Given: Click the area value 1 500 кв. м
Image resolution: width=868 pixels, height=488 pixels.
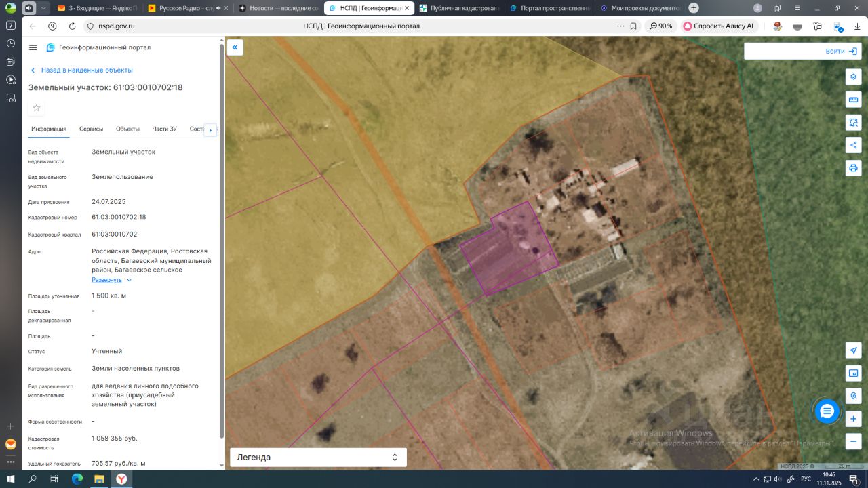Looking at the screenshot, I should pyautogui.click(x=109, y=296).
